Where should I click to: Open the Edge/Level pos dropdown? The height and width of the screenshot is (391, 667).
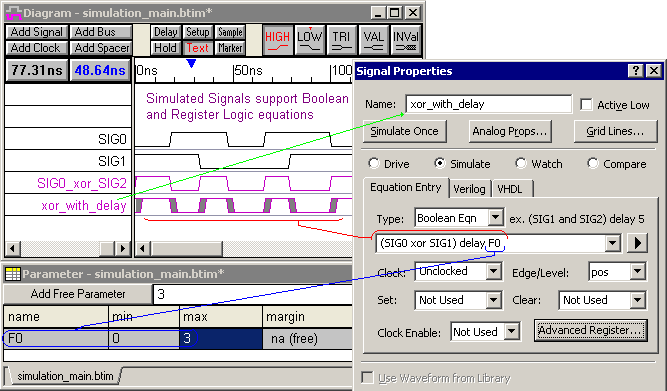click(637, 271)
